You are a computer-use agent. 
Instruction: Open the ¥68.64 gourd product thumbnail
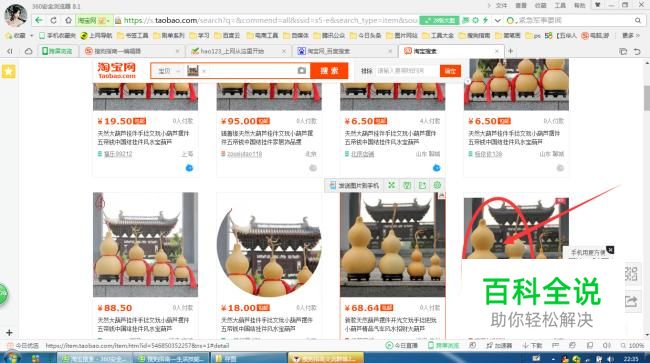click(393, 244)
